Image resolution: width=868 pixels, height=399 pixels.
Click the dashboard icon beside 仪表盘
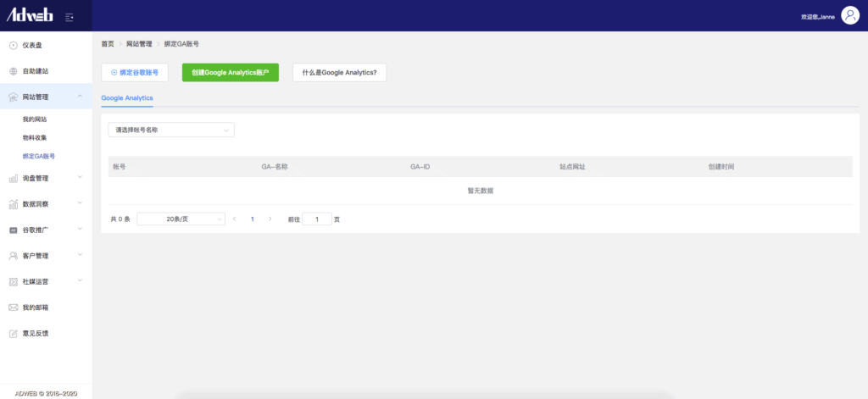point(13,45)
